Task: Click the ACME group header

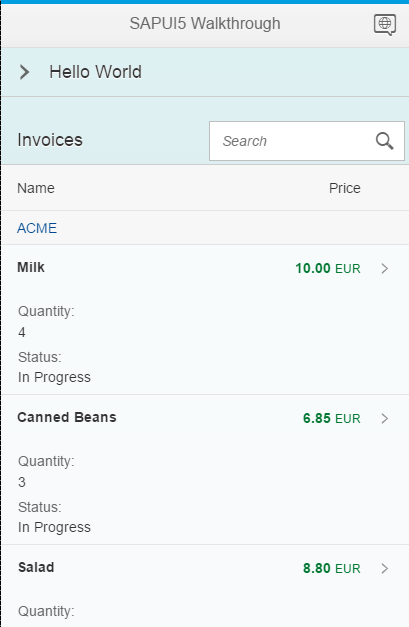Action: 37,228
